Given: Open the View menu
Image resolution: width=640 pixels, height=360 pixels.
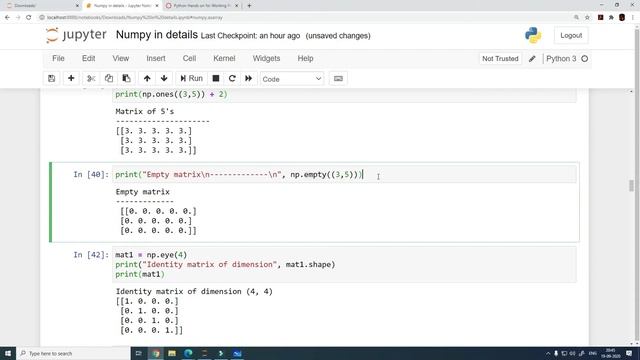Looking at the screenshot, I should coord(121,58).
